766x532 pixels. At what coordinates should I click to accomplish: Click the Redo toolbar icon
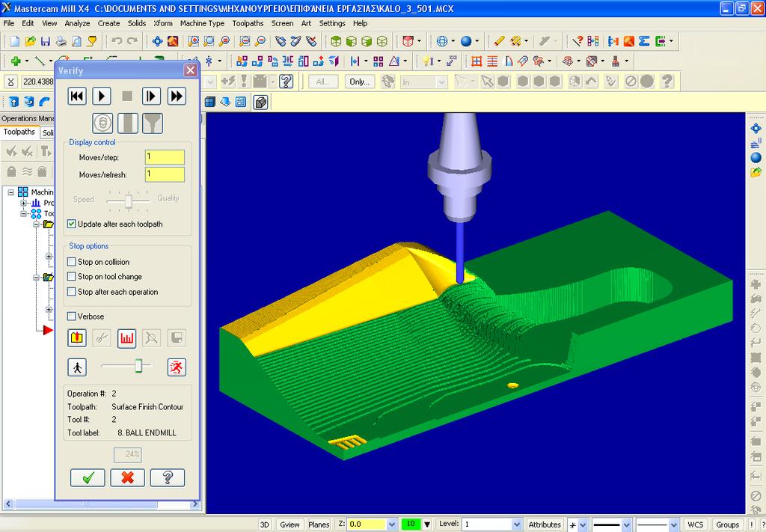pyautogui.click(x=132, y=41)
